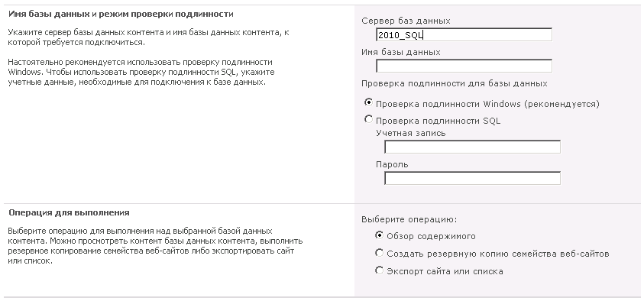Click the 'Учетная запись' label text
Image resolution: width=644 pixels, height=301 pixels.
click(x=411, y=133)
